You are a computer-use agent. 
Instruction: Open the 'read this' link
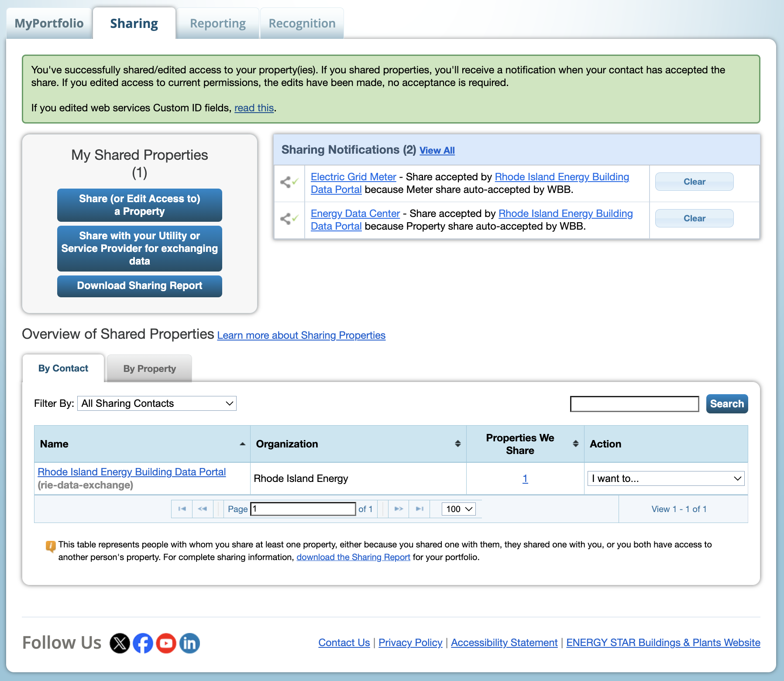[254, 108]
